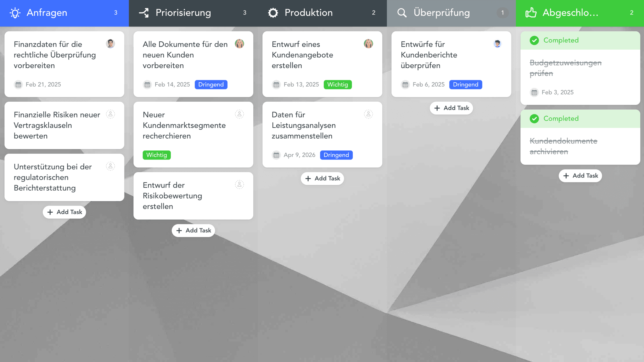Open assignee avatar on Finanzdaten task card

[110, 44]
